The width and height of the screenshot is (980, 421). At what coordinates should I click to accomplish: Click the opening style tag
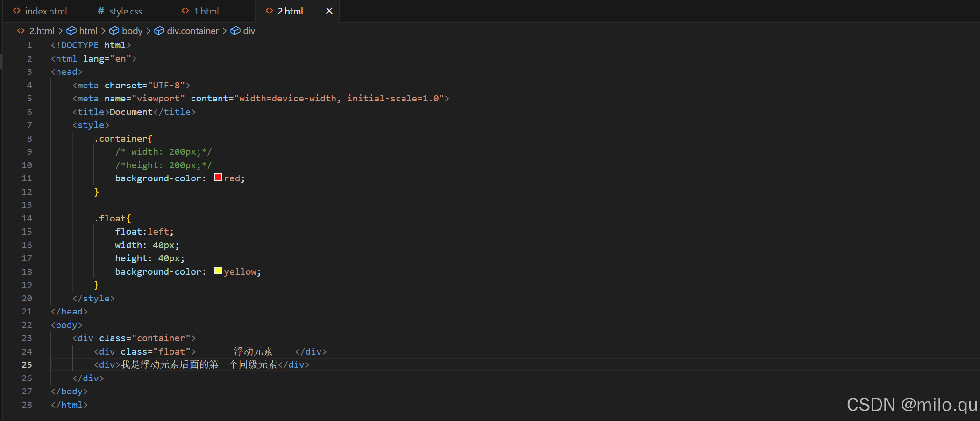tap(91, 125)
